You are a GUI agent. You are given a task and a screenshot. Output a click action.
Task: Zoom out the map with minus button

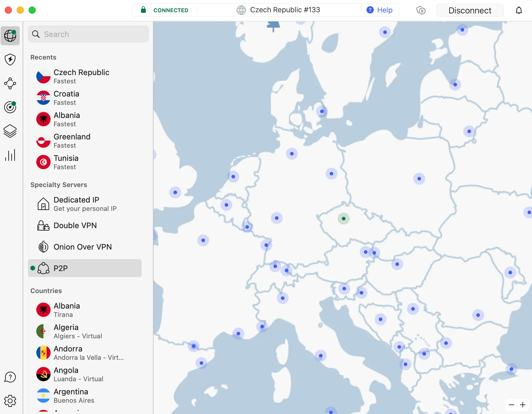(511, 405)
